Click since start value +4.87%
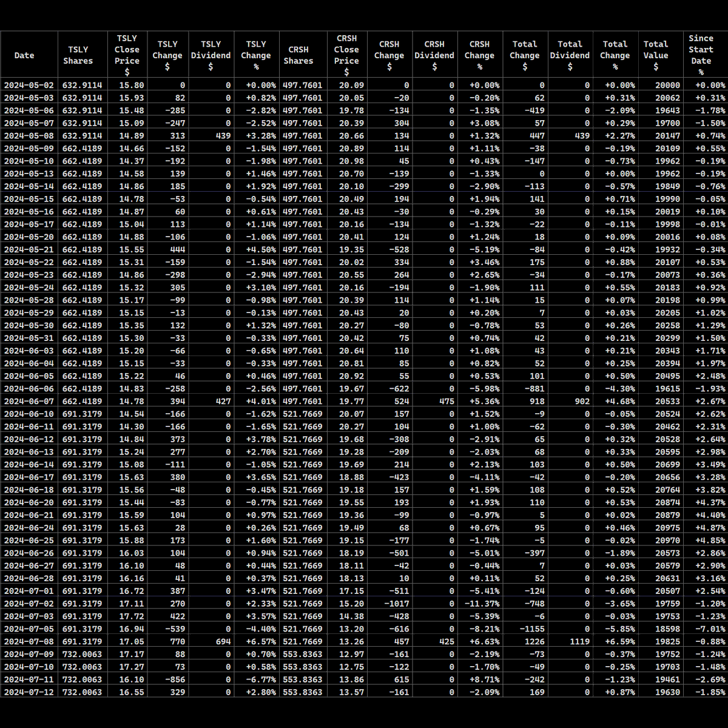 coord(710,528)
